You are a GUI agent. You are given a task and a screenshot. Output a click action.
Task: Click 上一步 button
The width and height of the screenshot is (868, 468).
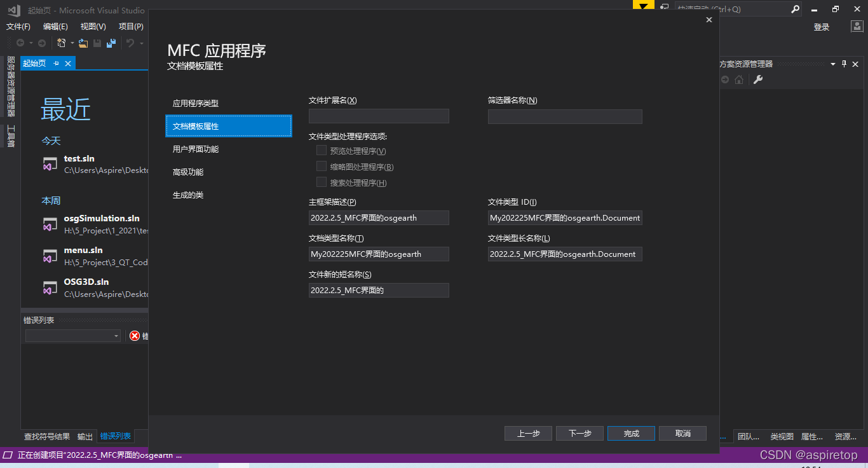[528, 433]
